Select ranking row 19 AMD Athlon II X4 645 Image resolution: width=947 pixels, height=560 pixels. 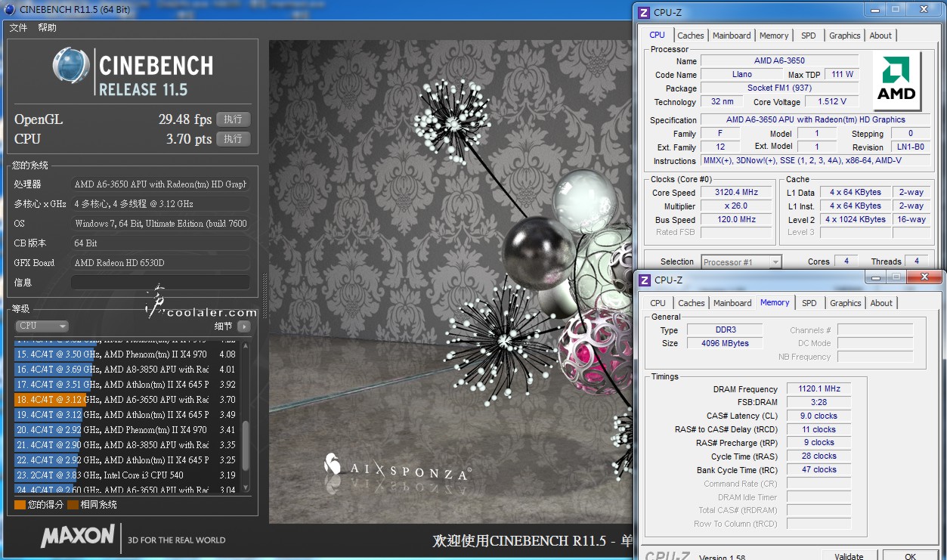point(126,415)
